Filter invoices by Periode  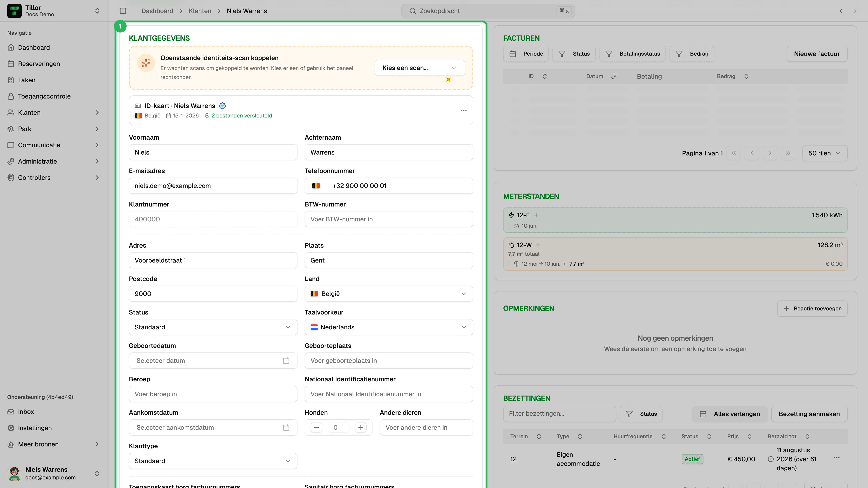[526, 54]
